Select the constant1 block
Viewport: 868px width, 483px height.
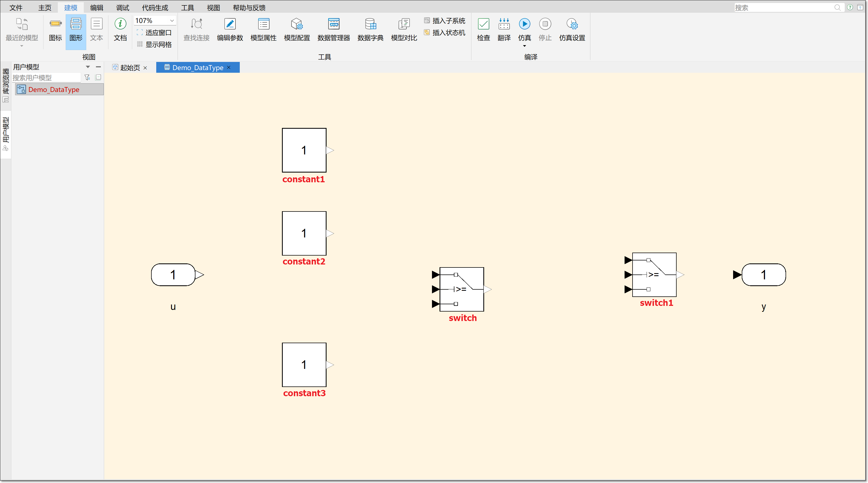click(x=304, y=150)
